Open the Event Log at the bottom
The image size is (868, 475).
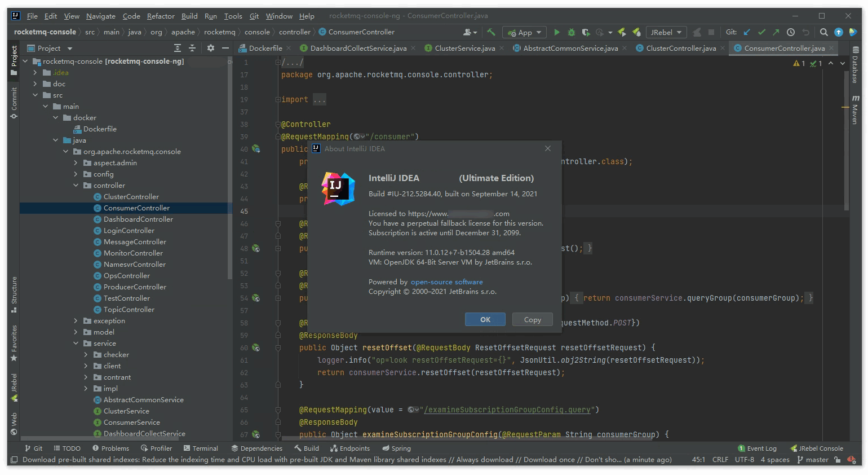click(757, 448)
